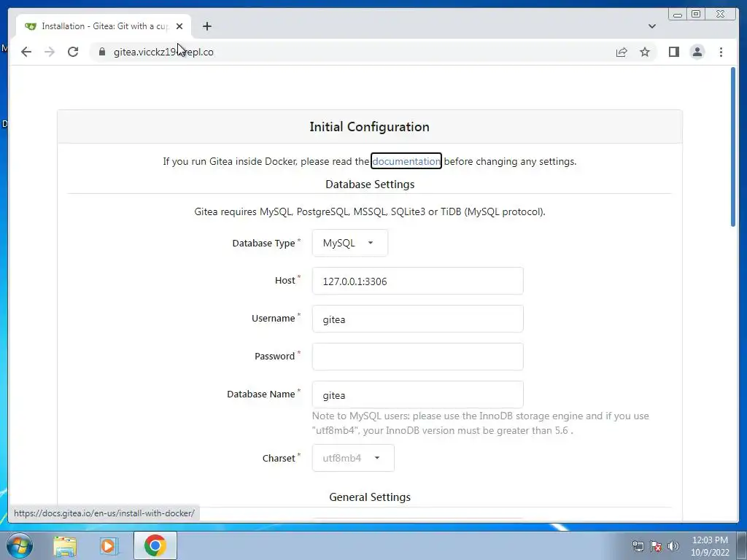Open Windows Explorer from the taskbar
Screen dimensions: 747x560
65,545
